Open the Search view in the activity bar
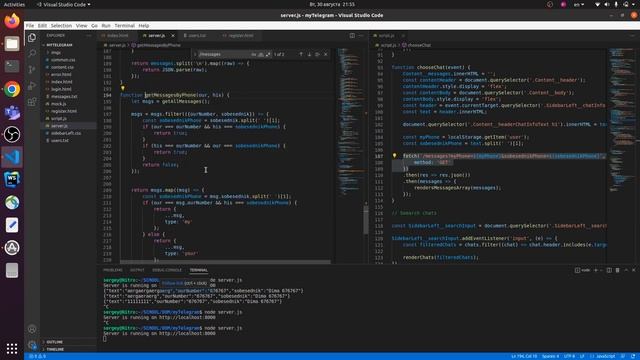 click(x=32, y=53)
